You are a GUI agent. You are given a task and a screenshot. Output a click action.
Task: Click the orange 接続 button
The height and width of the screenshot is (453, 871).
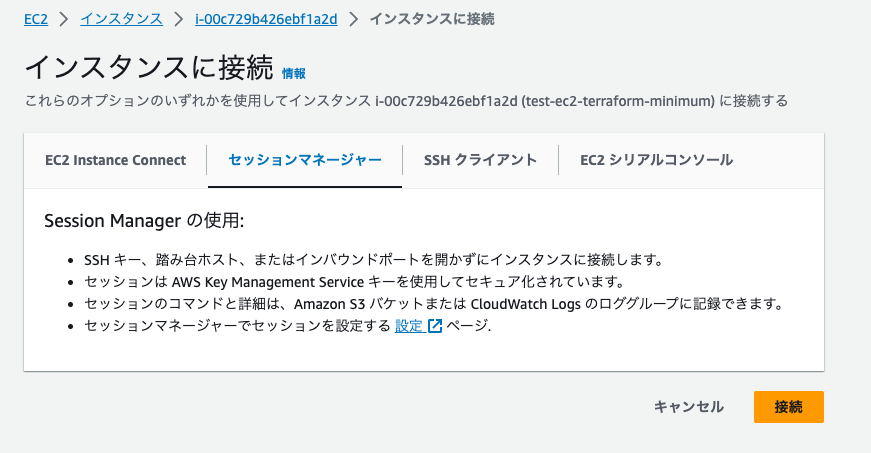click(789, 407)
